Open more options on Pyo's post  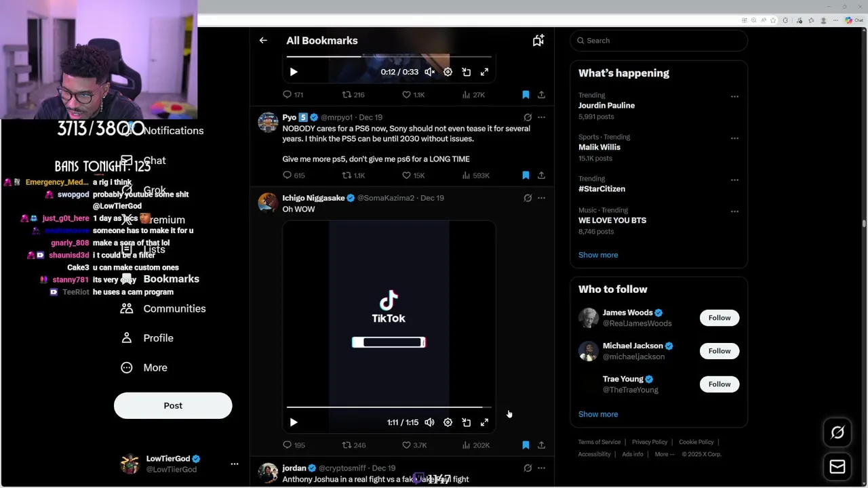[541, 117]
